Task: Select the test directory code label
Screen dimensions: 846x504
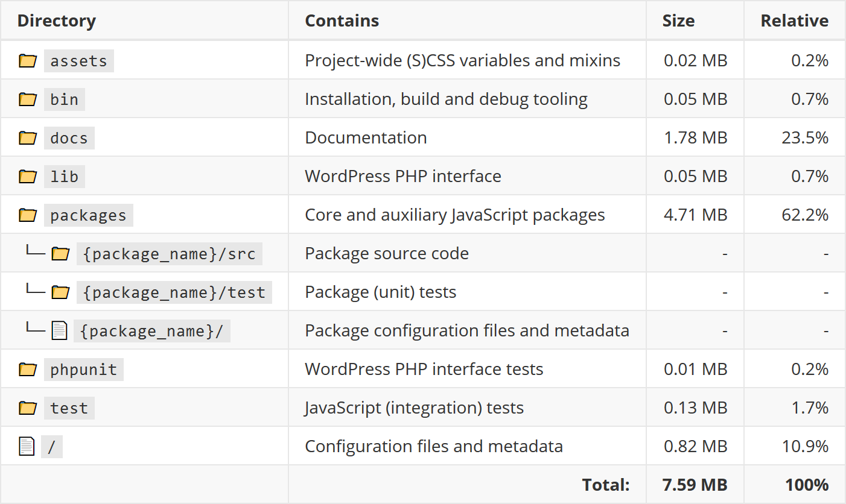Action: (x=69, y=408)
